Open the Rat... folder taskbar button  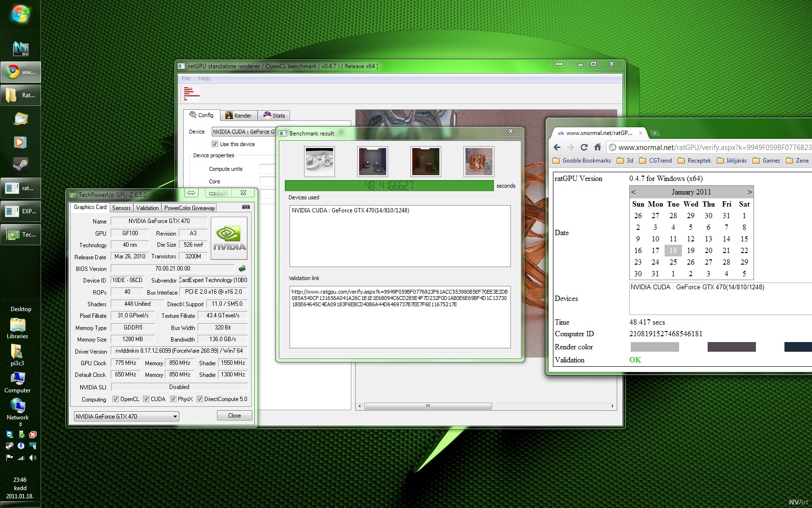[20, 95]
